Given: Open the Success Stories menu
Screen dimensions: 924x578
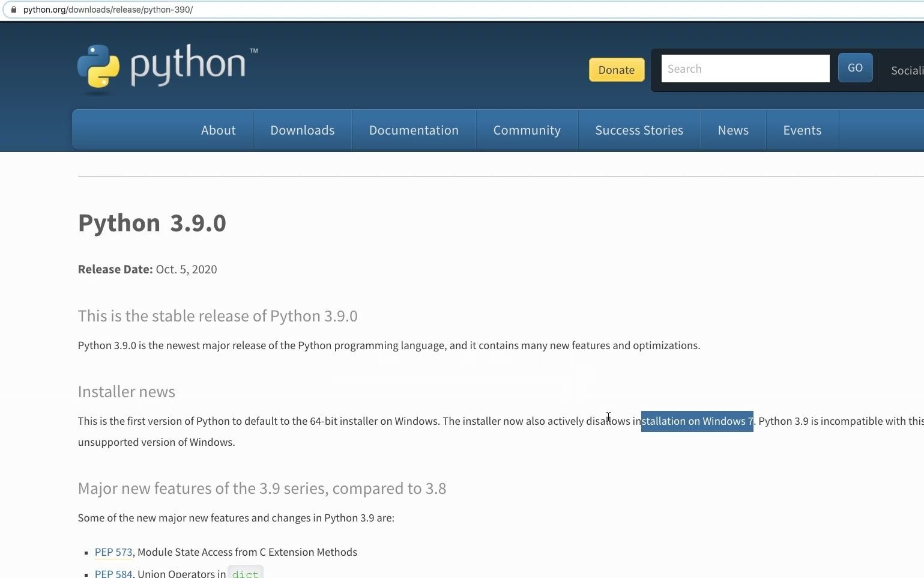Looking at the screenshot, I should (639, 130).
